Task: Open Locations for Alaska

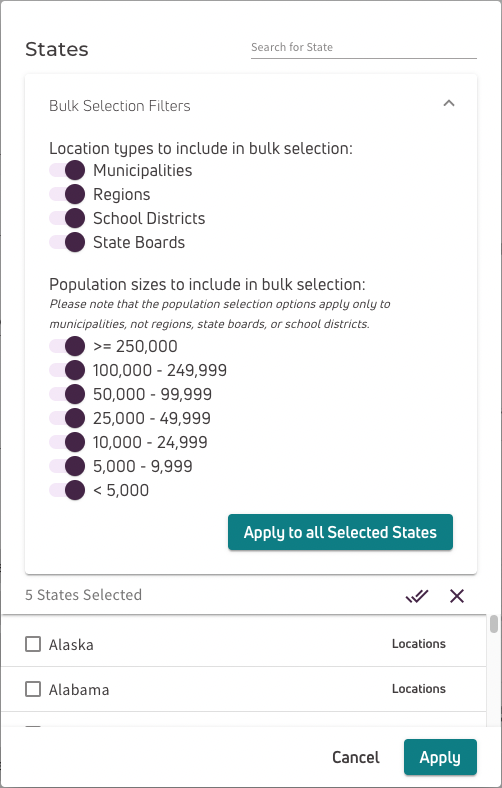Action: (419, 644)
